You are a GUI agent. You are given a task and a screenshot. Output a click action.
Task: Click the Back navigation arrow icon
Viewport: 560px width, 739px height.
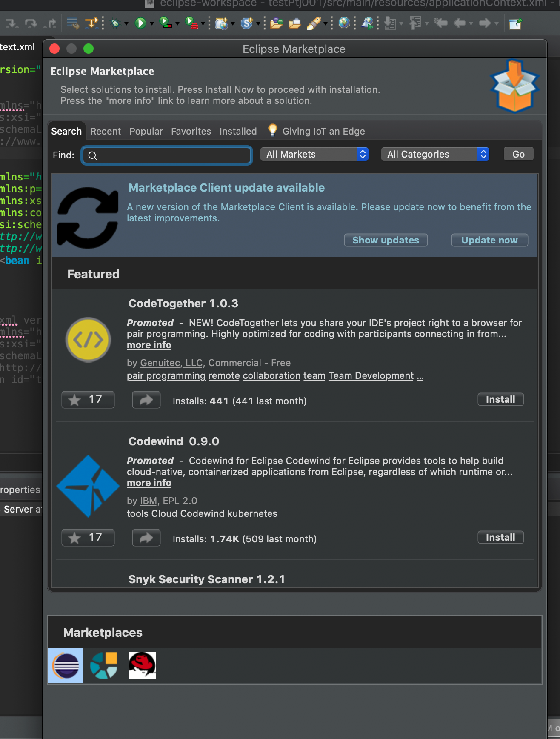(460, 23)
